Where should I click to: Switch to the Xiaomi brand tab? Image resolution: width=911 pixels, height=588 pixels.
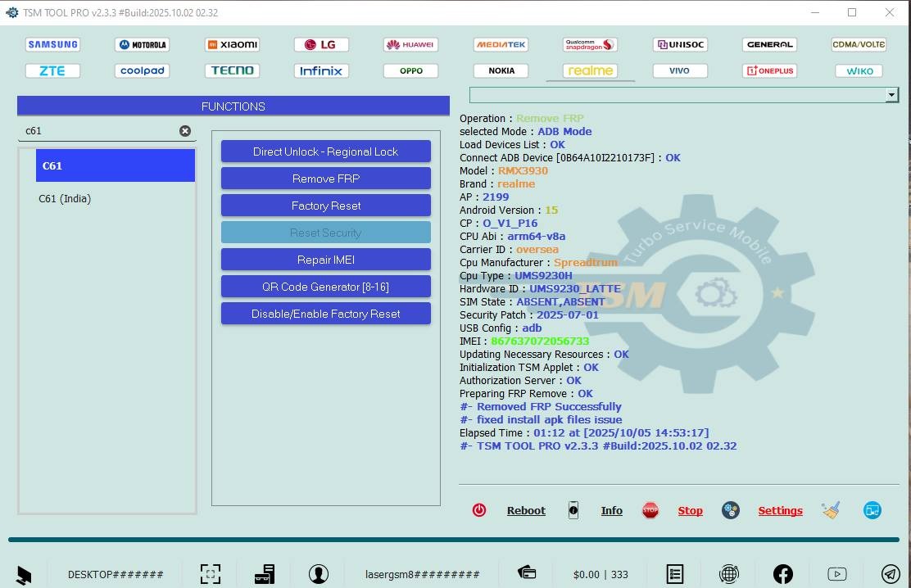233,45
